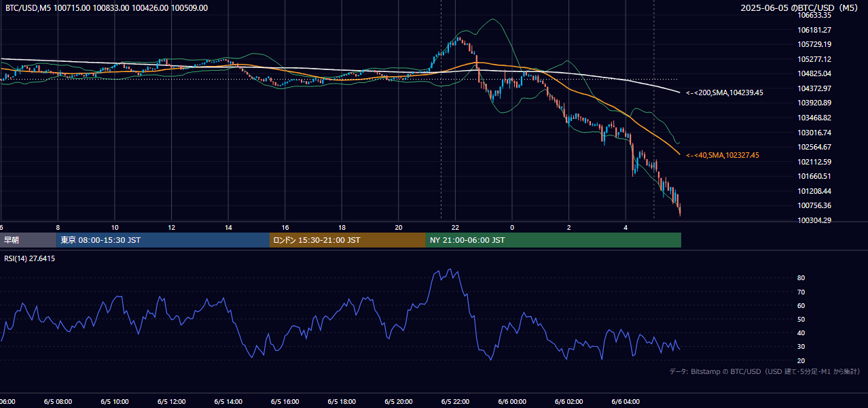Click bottom time label 6/5 12:00
The image size is (868, 408).
pyautogui.click(x=172, y=401)
